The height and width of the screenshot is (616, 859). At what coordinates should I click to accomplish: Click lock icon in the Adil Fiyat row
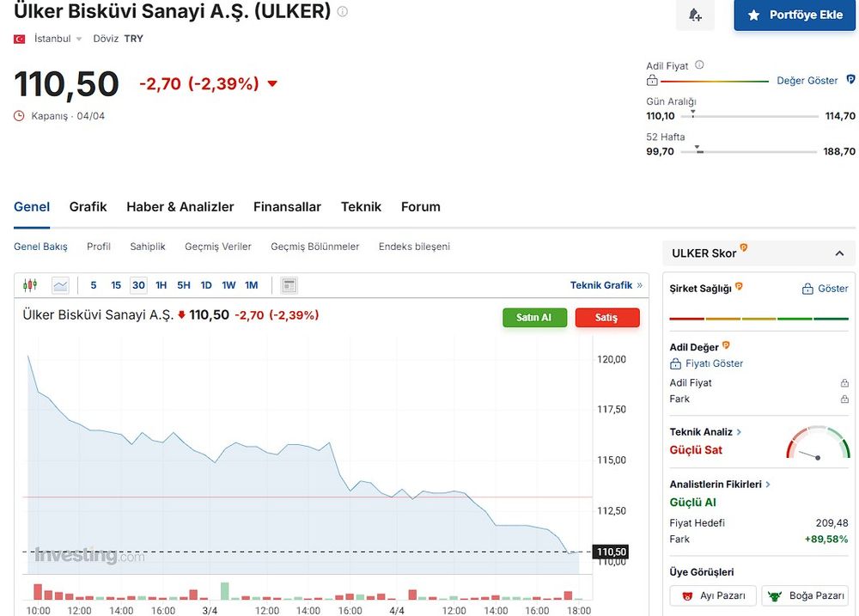[x=844, y=383]
